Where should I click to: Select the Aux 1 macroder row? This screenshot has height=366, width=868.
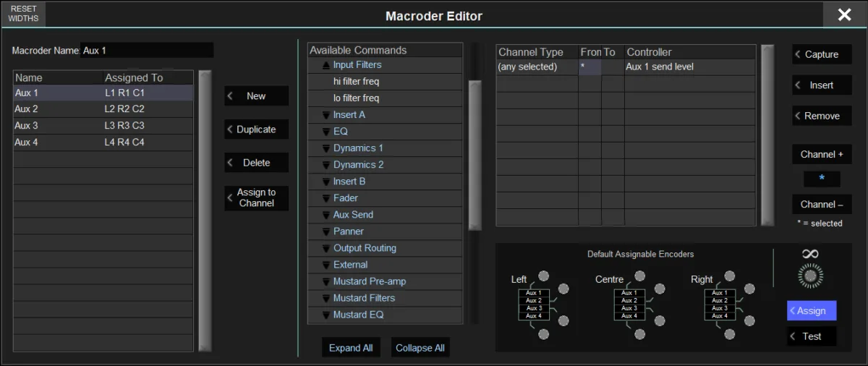pyautogui.click(x=103, y=93)
